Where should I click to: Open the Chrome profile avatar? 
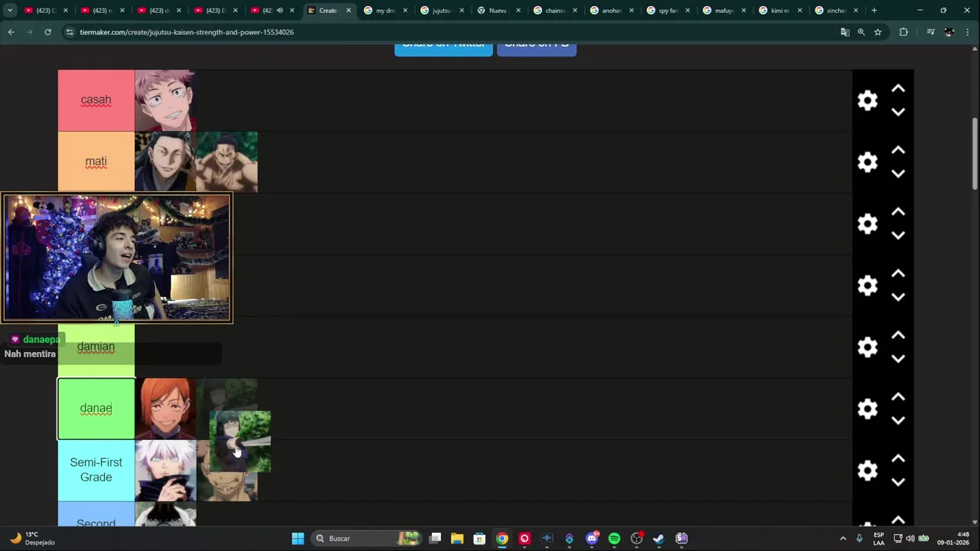click(x=949, y=32)
